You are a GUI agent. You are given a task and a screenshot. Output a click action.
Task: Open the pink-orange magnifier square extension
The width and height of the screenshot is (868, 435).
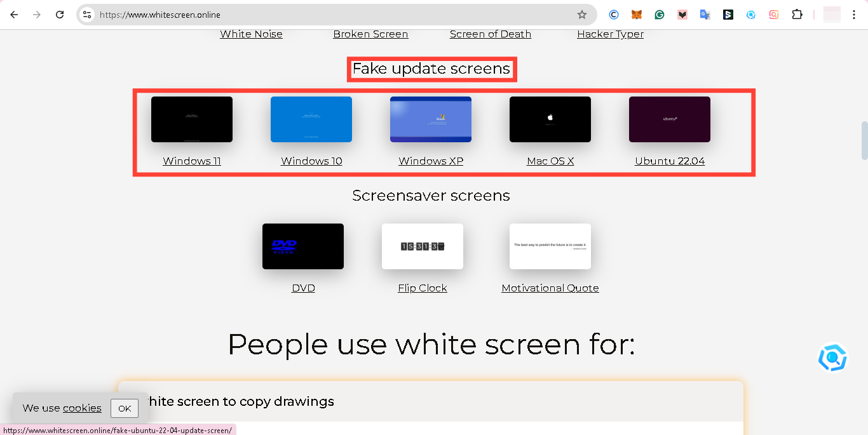(x=774, y=15)
